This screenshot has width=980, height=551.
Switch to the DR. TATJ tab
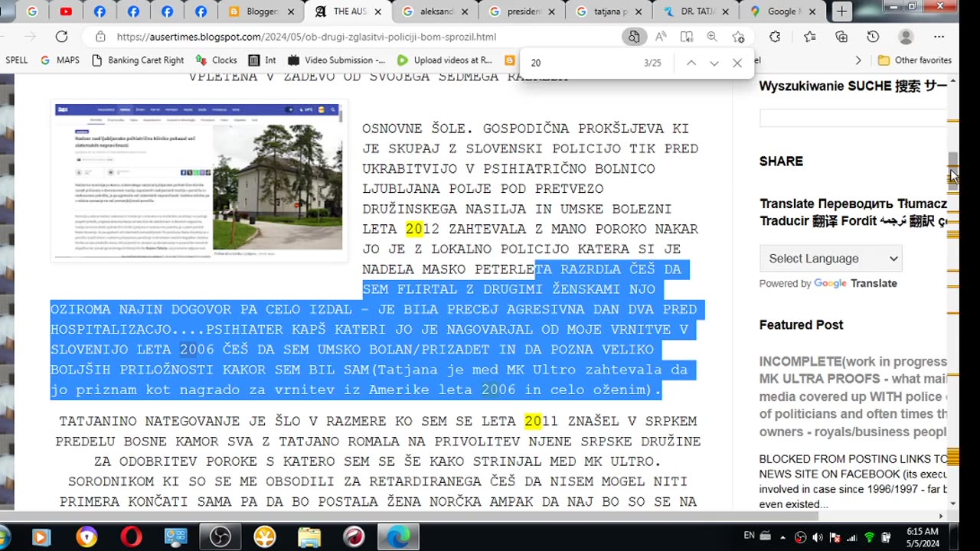(x=695, y=11)
